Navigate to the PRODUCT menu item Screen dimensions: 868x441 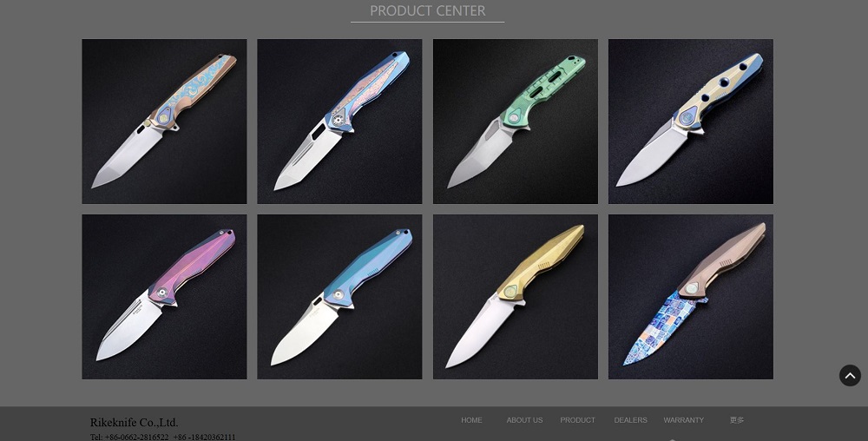[x=577, y=420]
